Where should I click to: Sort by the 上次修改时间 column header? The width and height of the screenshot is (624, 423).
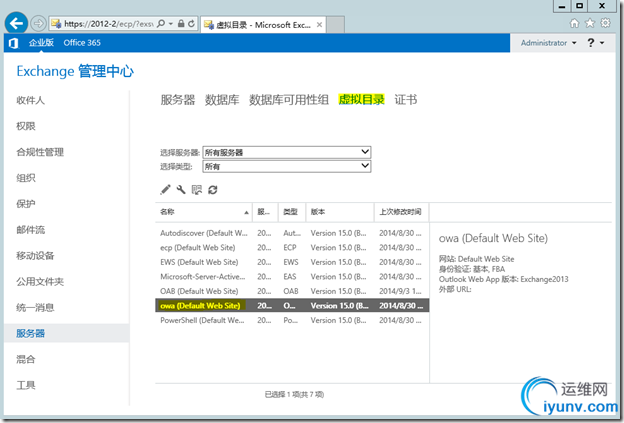pos(401,212)
